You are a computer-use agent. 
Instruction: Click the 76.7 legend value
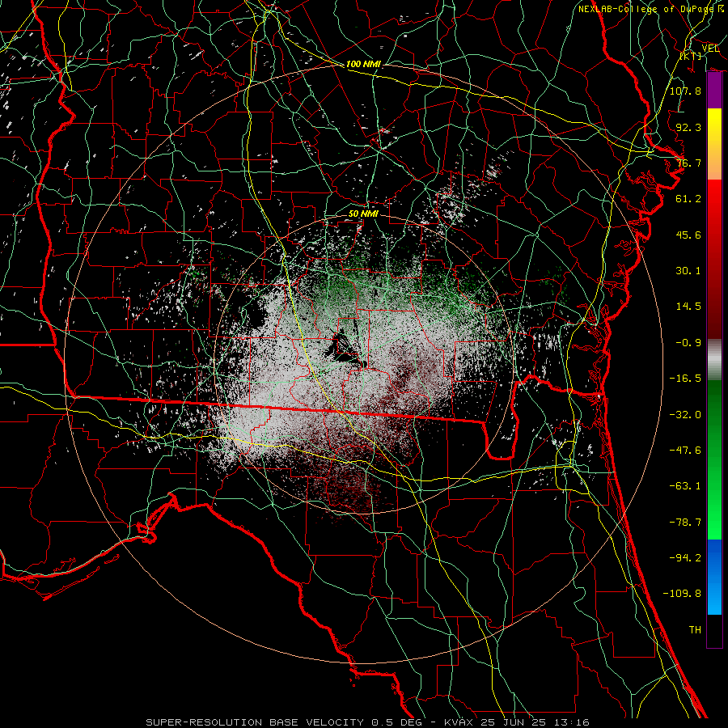pos(688,163)
